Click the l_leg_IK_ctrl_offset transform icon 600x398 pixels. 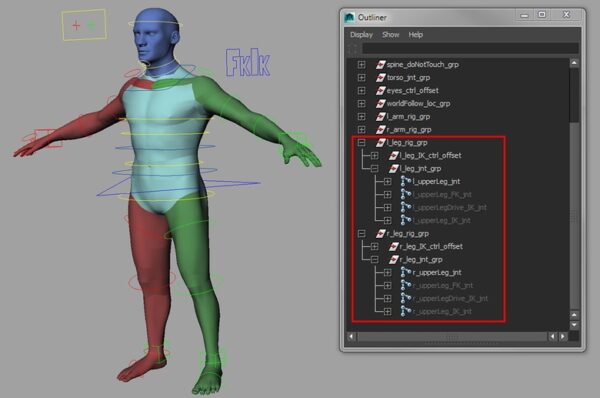393,155
